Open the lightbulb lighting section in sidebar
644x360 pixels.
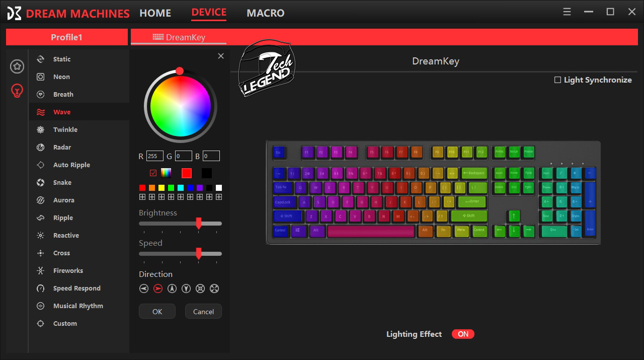coord(17,91)
